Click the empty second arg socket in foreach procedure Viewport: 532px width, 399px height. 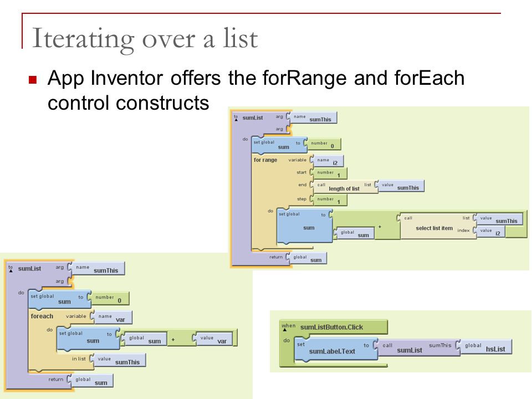[70, 282]
